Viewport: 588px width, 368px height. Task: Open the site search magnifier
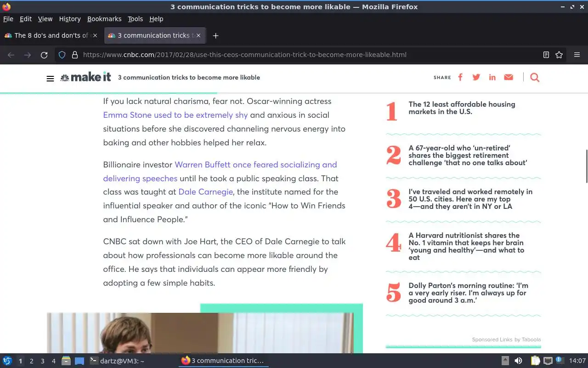(535, 77)
